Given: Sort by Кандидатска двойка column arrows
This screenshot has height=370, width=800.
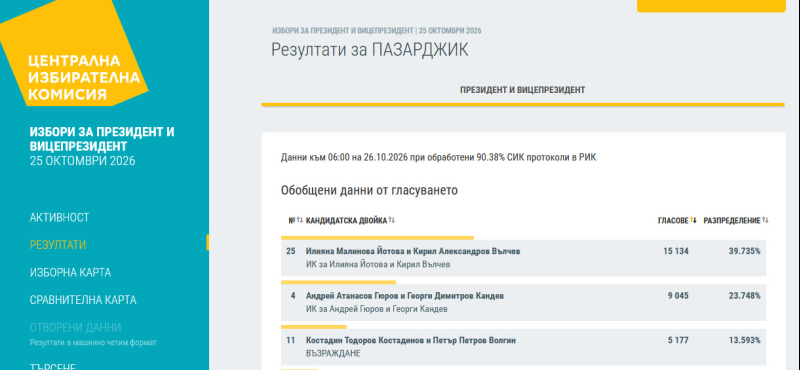Looking at the screenshot, I should point(391,220).
